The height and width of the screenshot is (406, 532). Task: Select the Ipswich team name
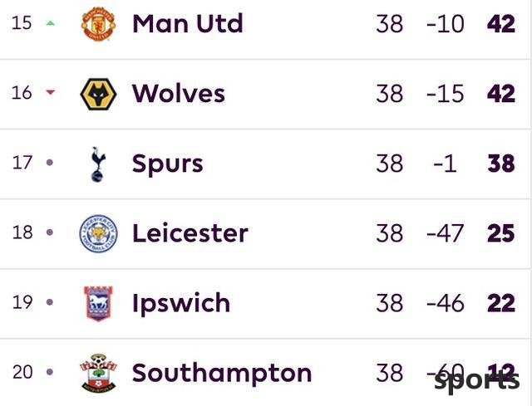pyautogui.click(x=181, y=303)
